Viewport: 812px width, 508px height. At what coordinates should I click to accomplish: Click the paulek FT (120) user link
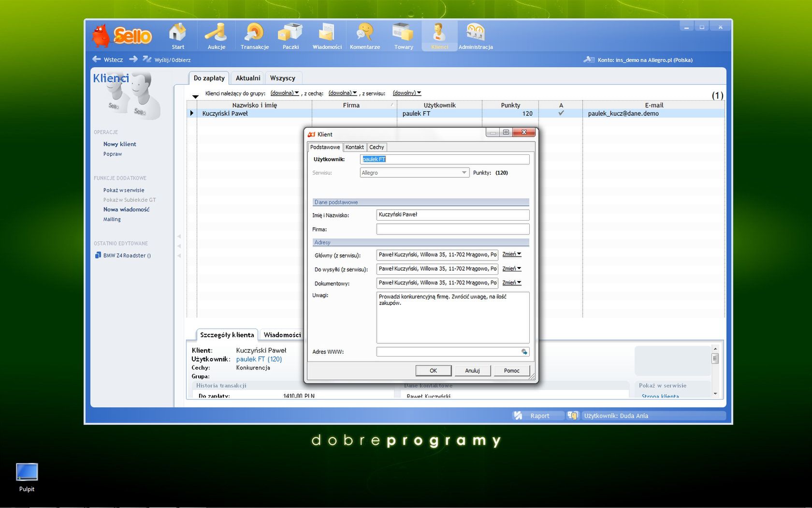[259, 359]
